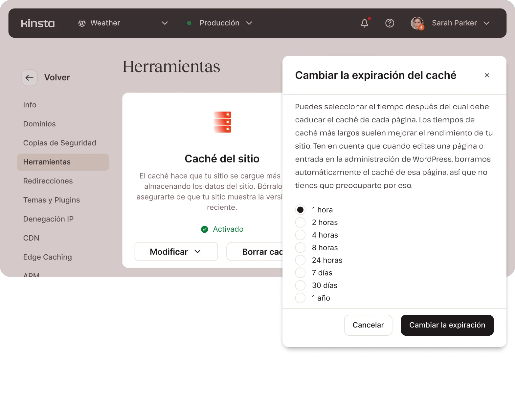
Task: Expand the Modificar dropdown button
Action: (x=176, y=252)
